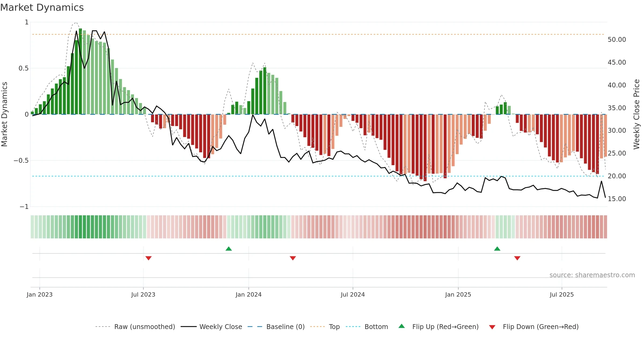Screen dimensions: 644x362
Task: Select the red flip-down marker after Jul 2023
Action: (x=148, y=258)
